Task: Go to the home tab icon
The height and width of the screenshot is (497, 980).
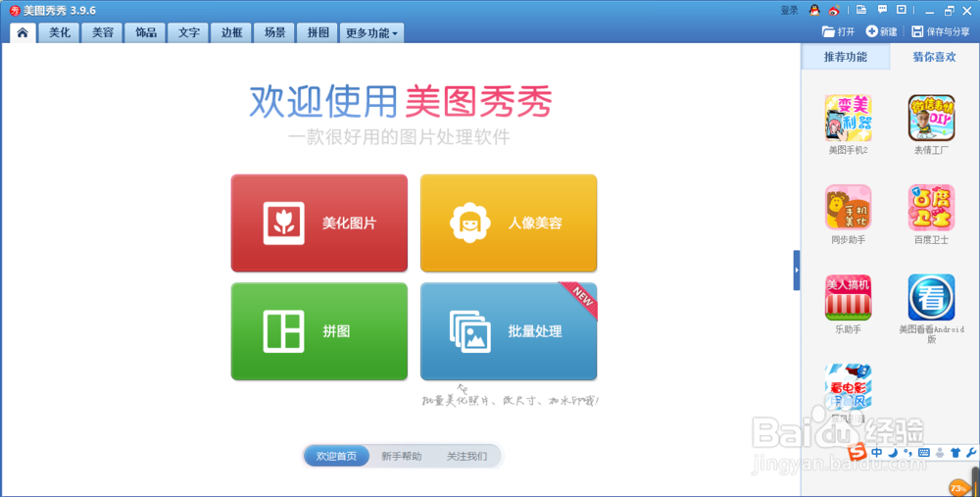Action: tap(23, 32)
